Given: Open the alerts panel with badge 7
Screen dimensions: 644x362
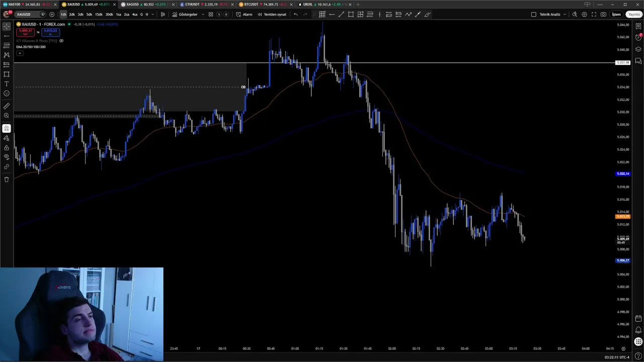Looking at the screenshot, I should click(x=638, y=37).
